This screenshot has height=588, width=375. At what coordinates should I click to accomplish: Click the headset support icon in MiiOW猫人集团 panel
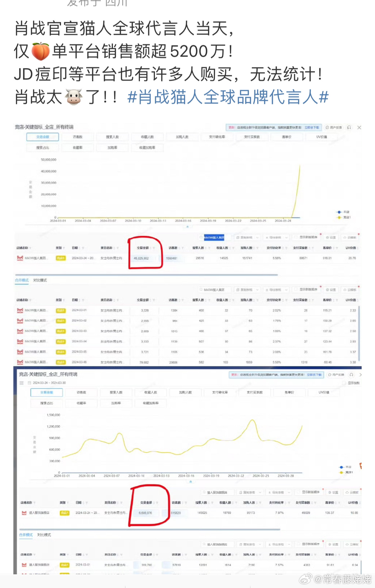(x=349, y=128)
